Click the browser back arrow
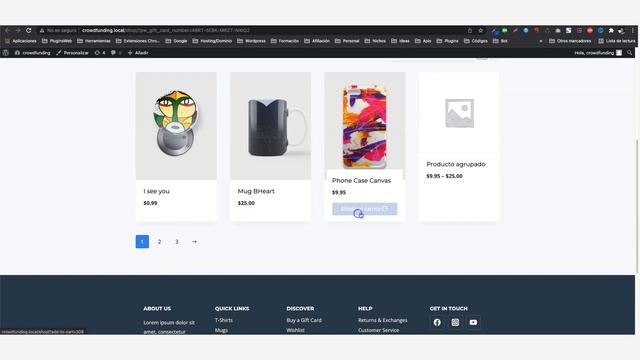This screenshot has width=640, height=360. (x=7, y=30)
